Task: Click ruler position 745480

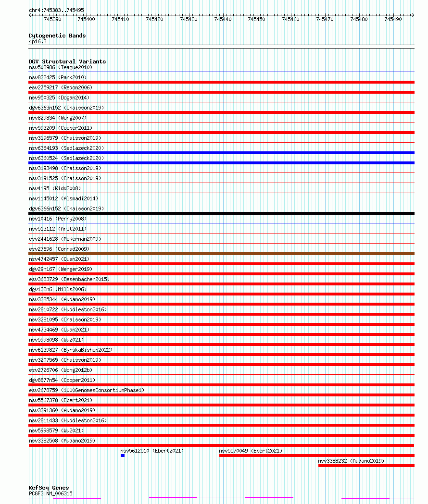Action: point(359,19)
